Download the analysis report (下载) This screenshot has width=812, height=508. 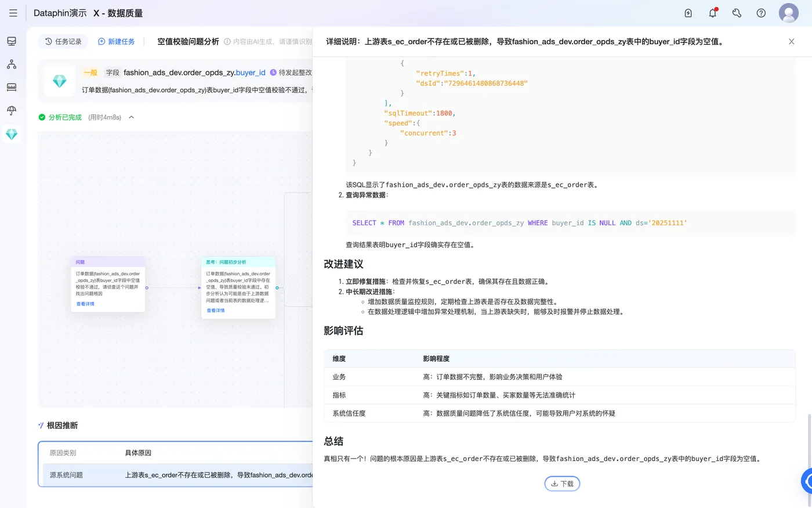click(x=562, y=484)
